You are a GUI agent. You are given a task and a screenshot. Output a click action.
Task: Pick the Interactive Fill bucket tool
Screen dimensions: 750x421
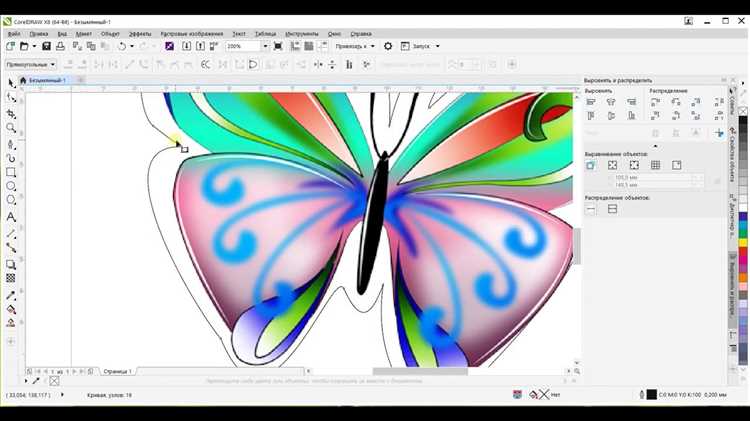(11, 310)
